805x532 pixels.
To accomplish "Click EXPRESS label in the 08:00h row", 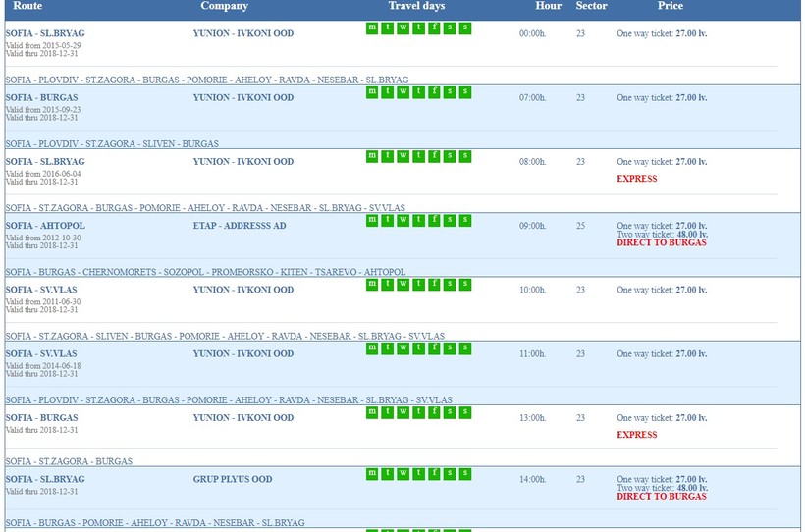I will 636,179.
